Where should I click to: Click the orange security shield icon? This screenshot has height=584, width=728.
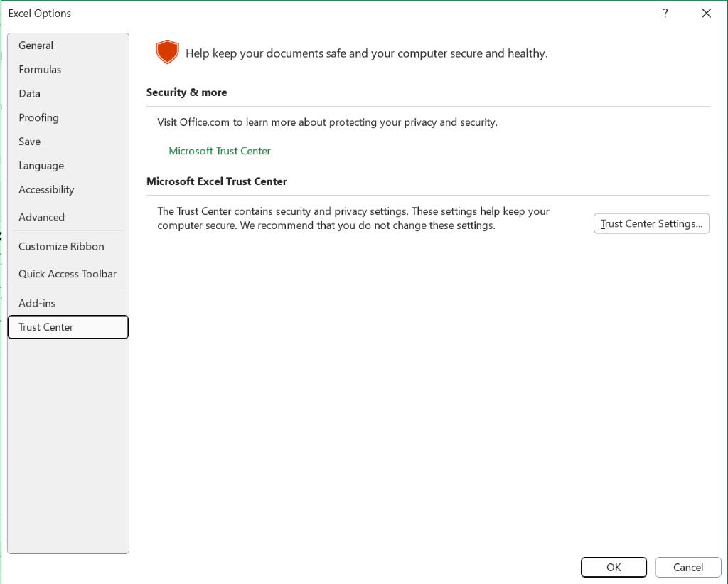[167, 51]
